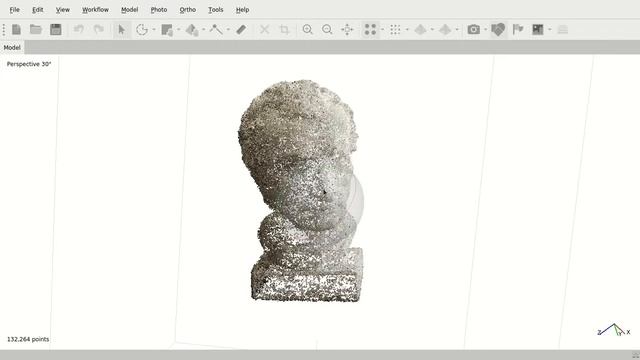Screen dimensions: 640x360
Task: Show the Dense Cloud view
Action: (x=395, y=29)
